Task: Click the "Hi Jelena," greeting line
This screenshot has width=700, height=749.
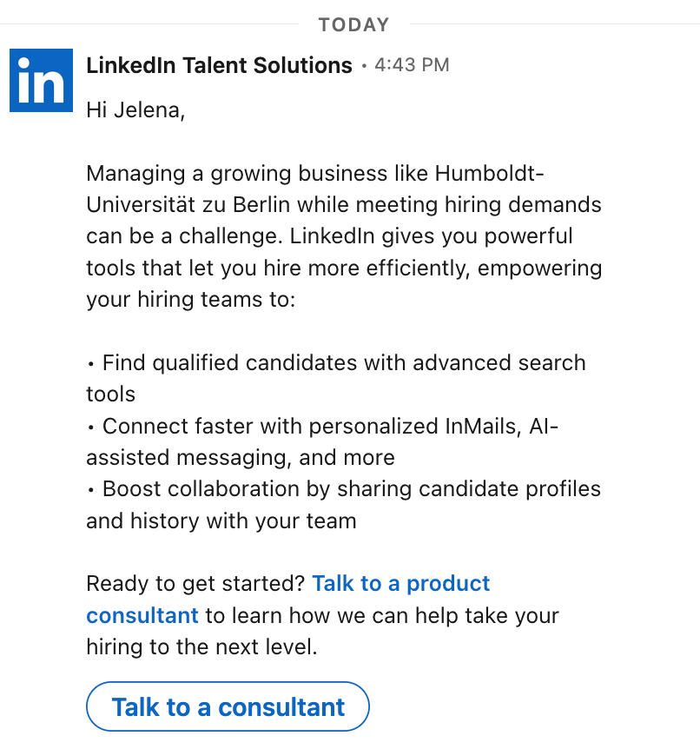Action: tap(135, 110)
